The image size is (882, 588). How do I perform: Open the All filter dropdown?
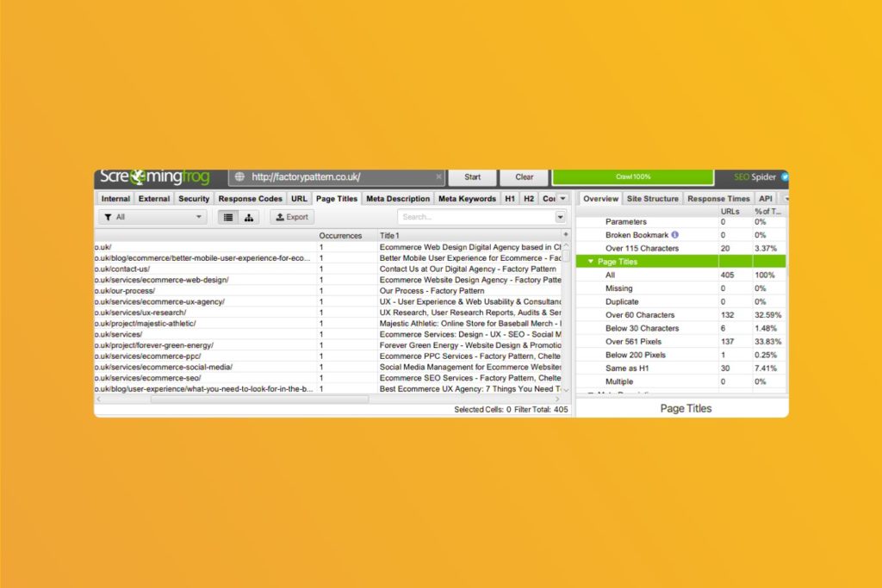click(200, 216)
